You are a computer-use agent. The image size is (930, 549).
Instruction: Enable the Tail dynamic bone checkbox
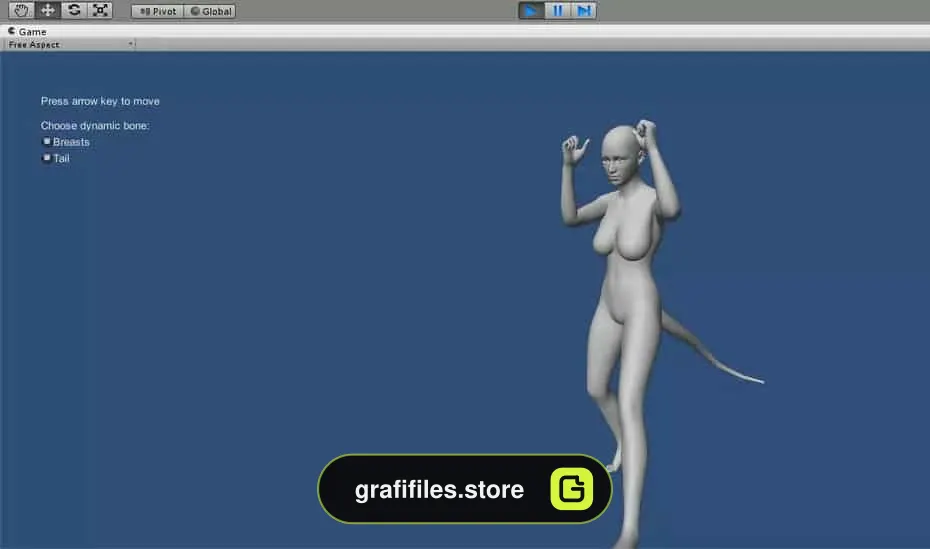point(47,158)
